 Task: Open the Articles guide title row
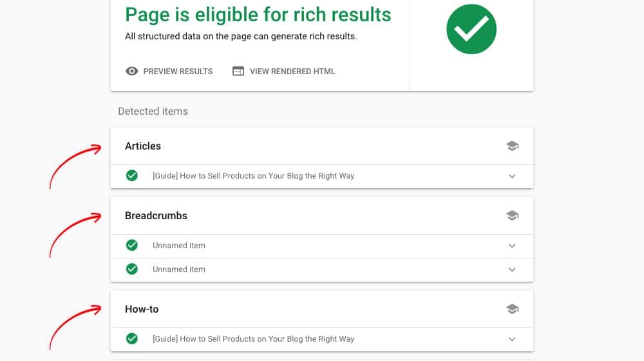point(253,176)
